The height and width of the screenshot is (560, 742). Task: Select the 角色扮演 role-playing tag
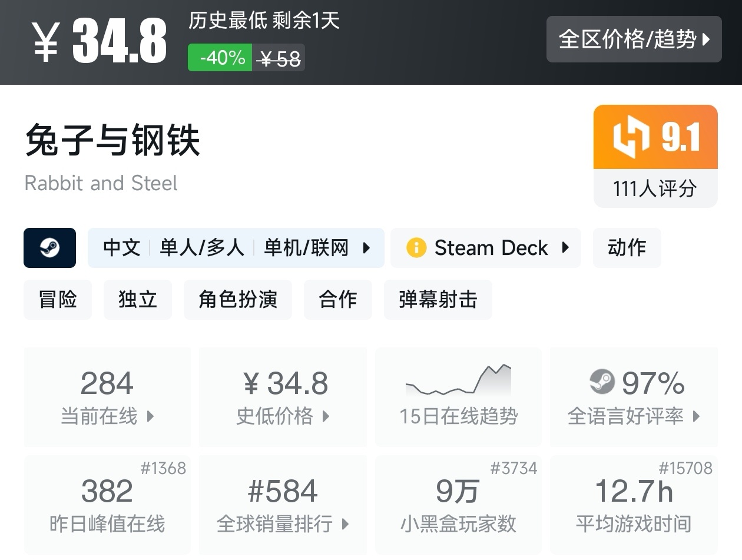tap(238, 300)
